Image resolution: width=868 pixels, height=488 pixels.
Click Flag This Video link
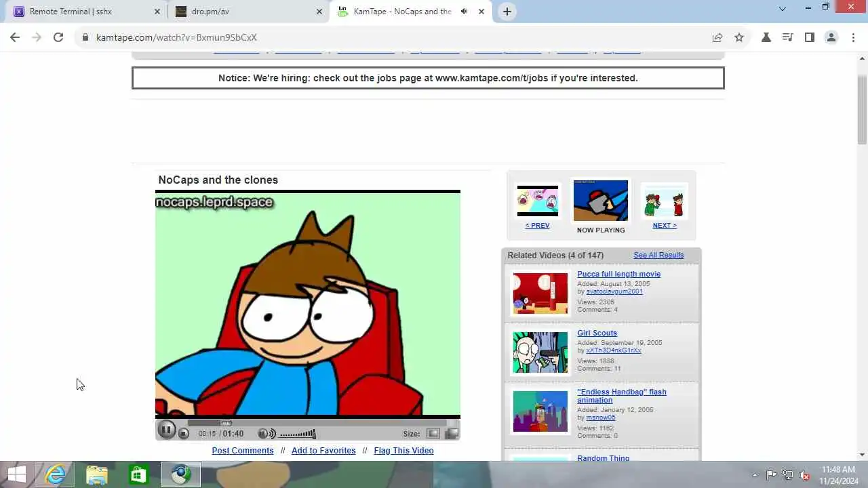pos(403,451)
